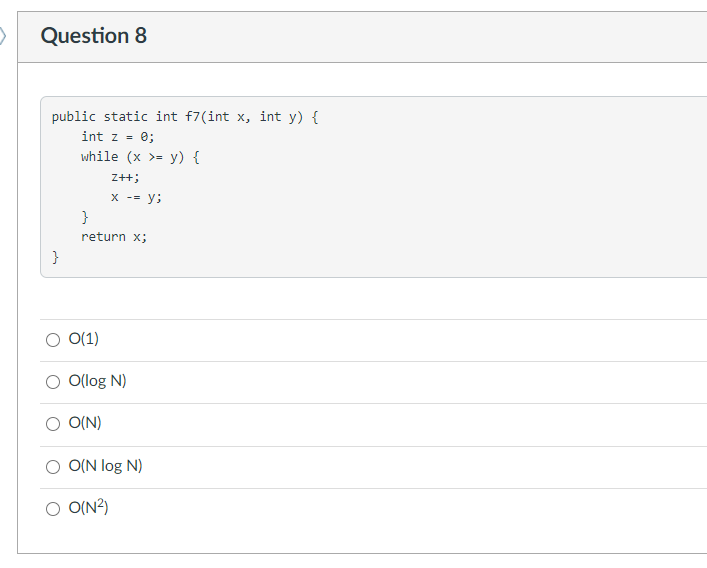Viewport: 707px width, 568px height.
Task: Select the O(1) radio button
Action: click(x=53, y=340)
